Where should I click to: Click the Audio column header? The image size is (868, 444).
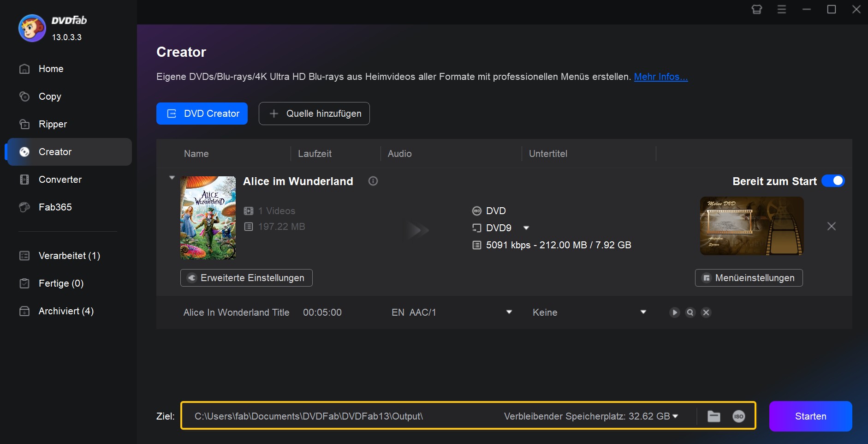pos(400,154)
